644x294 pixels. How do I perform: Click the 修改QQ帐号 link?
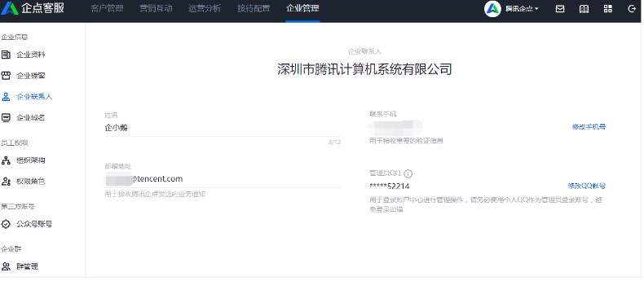[x=586, y=186]
